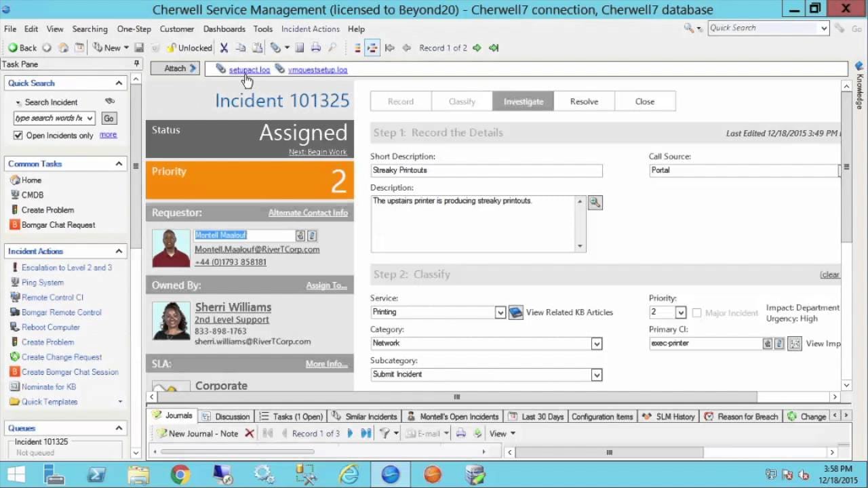Click the green Create Change Request icon

click(x=15, y=357)
